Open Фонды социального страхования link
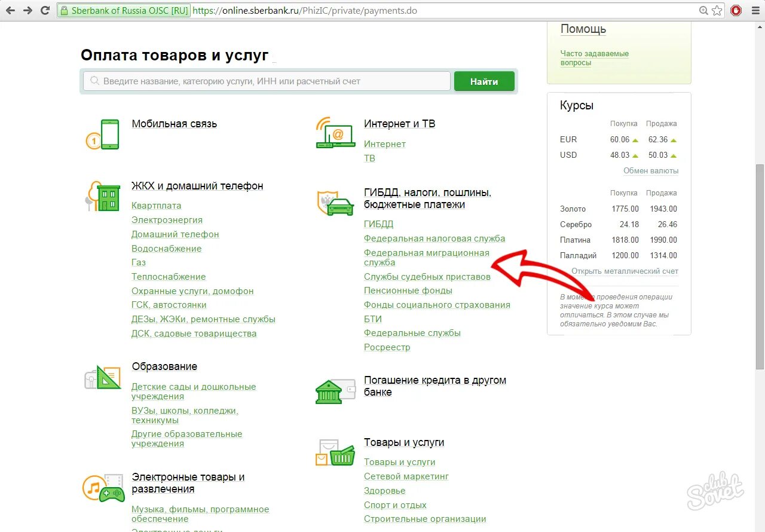Image resolution: width=765 pixels, height=532 pixels. pos(437,305)
